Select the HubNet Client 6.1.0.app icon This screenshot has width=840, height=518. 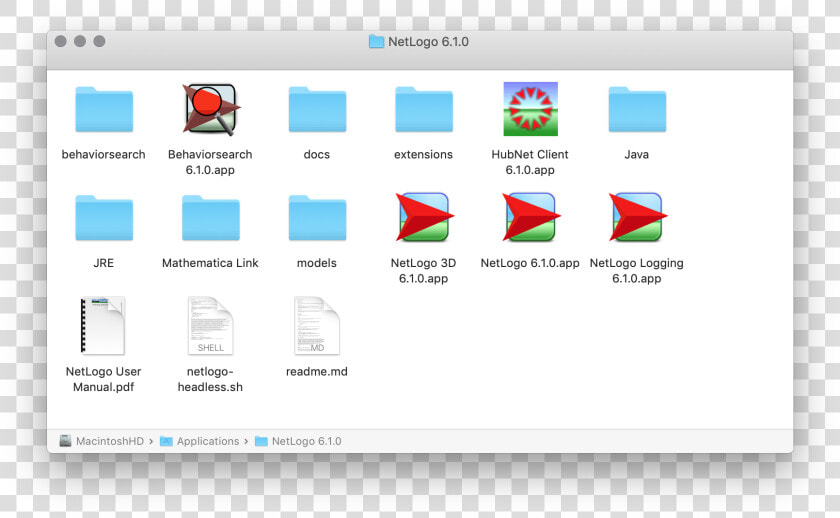pyautogui.click(x=530, y=109)
